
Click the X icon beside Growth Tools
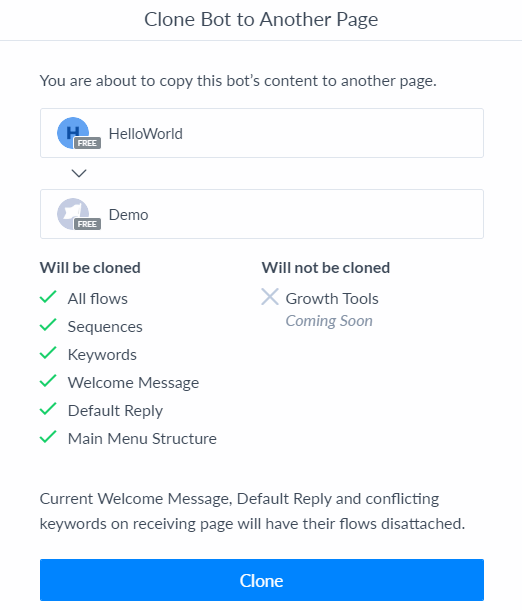point(270,297)
